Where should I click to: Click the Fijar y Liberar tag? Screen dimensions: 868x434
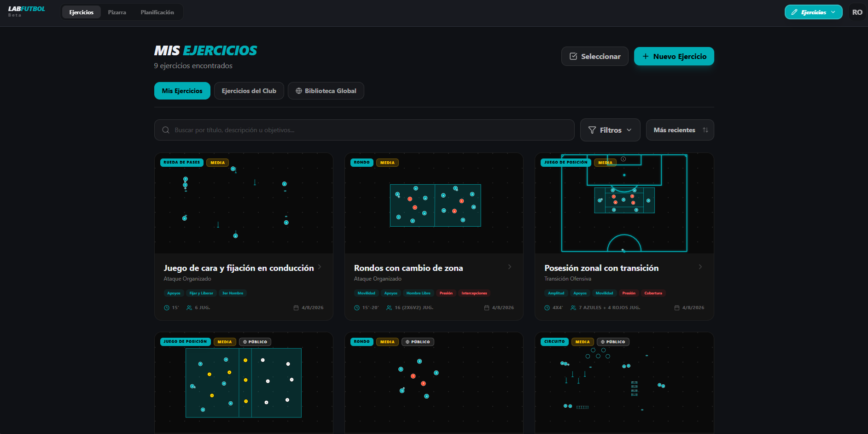201,293
